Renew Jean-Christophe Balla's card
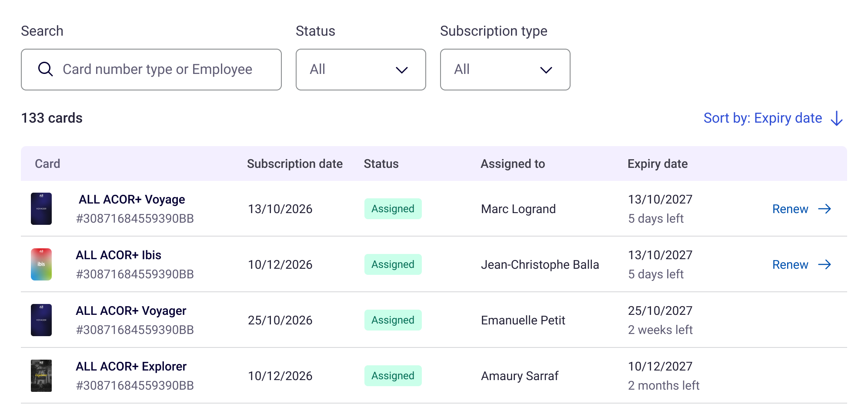Image resolution: width=868 pixels, height=414 pixels. pos(790,265)
